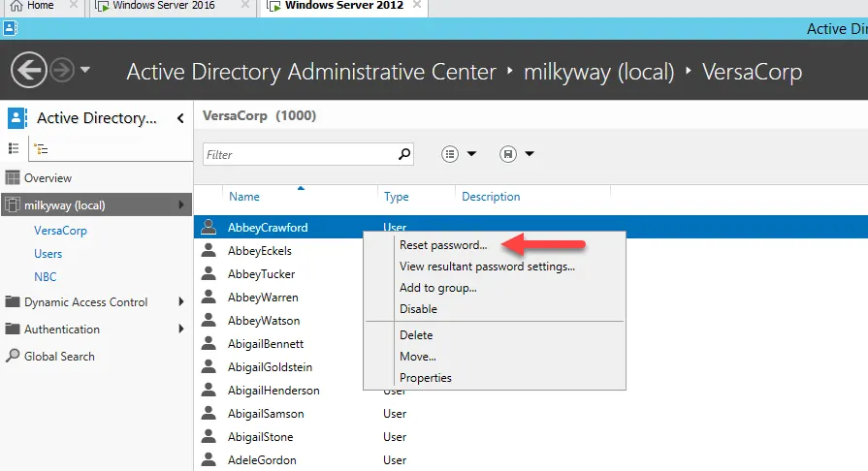
Task: Open the saved queries dropdown arrow
Action: 530,154
